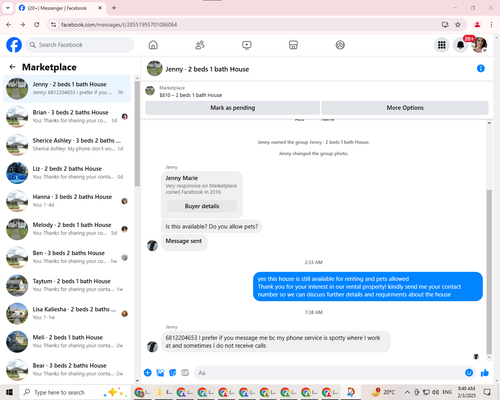Click the Search Facebook field
Image resolution: width=500 pixels, height=400 pixels.
[80, 45]
